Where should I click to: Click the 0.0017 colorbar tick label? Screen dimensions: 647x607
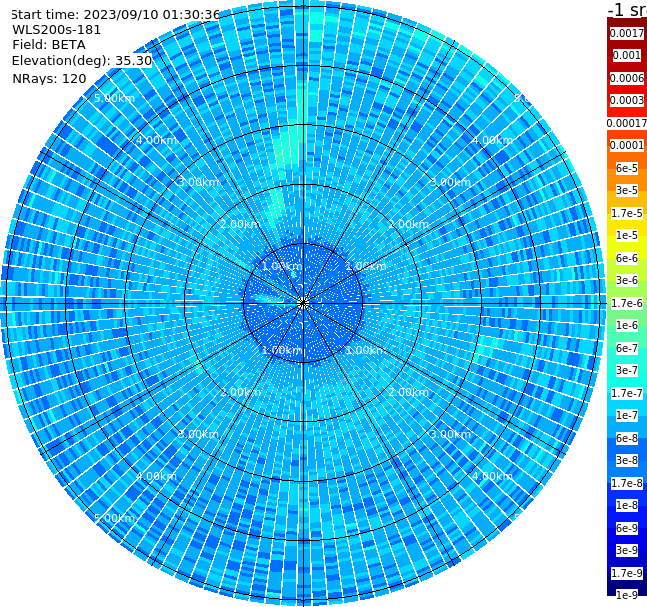tap(627, 33)
